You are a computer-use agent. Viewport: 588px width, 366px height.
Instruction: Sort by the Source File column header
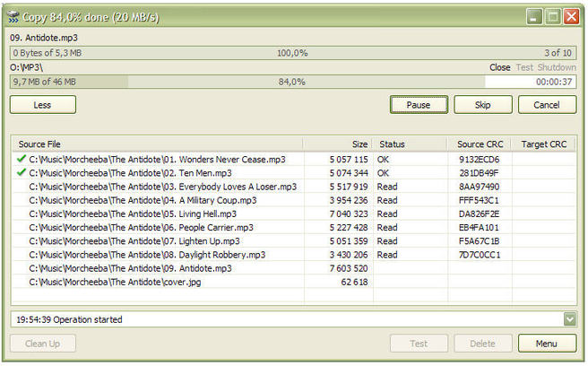point(157,144)
